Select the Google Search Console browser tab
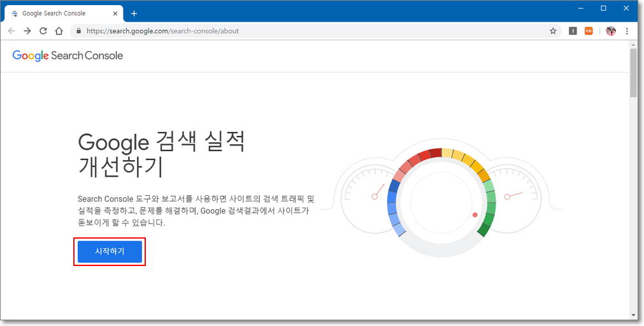644x326 pixels. [63, 13]
